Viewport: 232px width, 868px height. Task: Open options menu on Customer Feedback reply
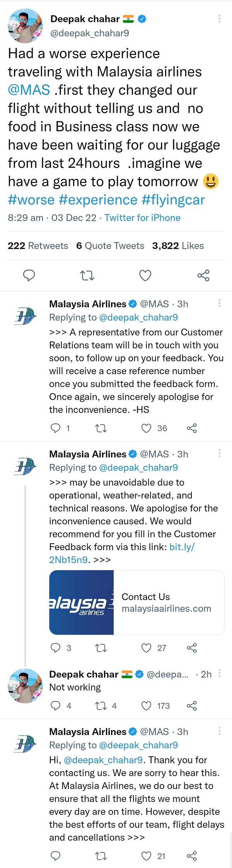tap(219, 453)
